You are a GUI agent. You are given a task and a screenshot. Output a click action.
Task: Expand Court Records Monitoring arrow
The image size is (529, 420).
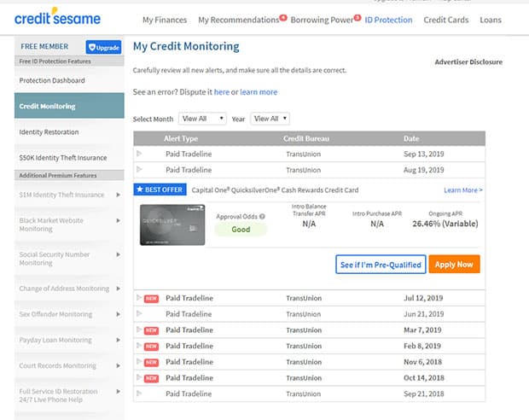click(x=118, y=365)
